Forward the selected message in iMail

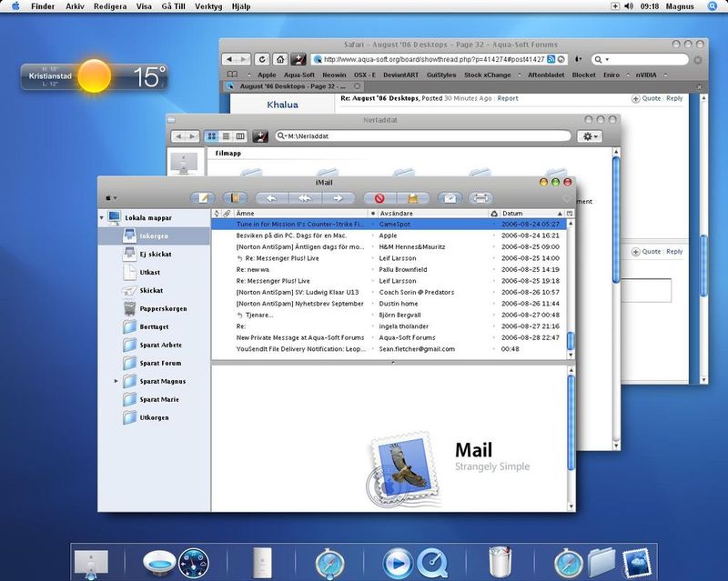coord(338,198)
